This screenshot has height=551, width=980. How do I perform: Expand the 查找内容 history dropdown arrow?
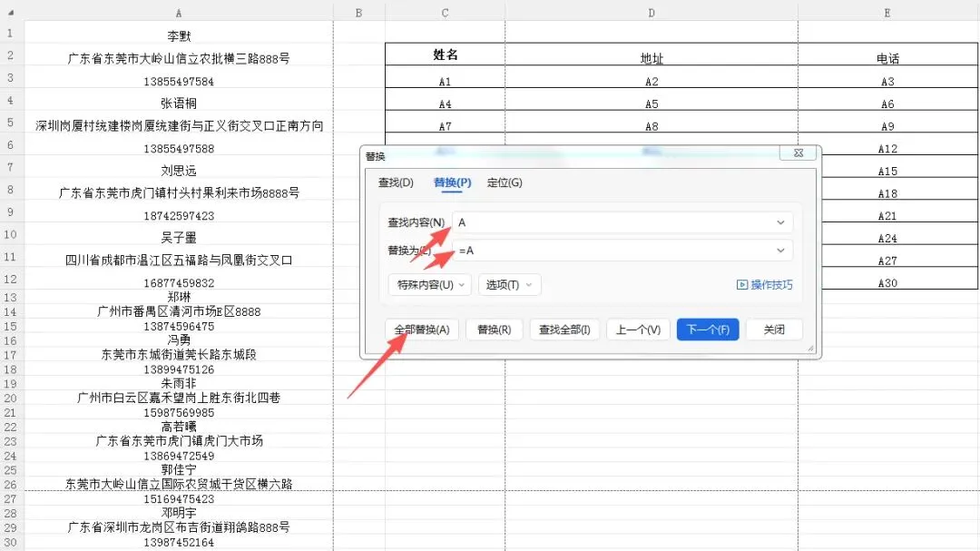click(780, 222)
